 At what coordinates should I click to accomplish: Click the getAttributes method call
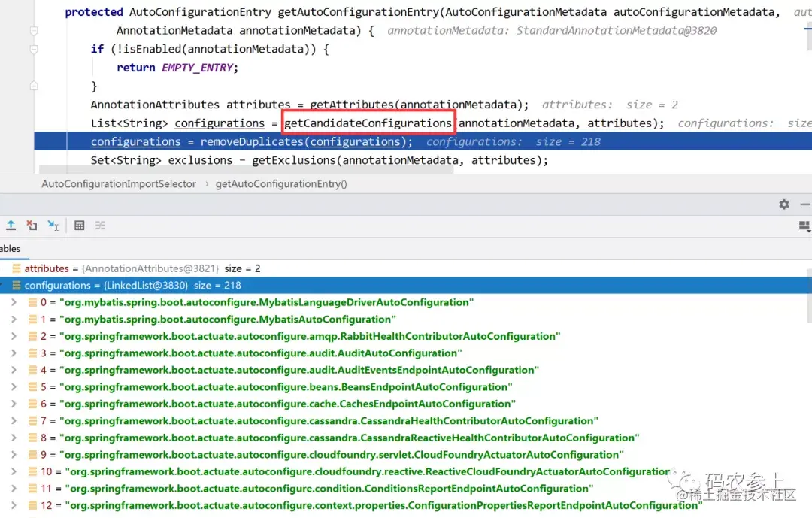coord(352,104)
